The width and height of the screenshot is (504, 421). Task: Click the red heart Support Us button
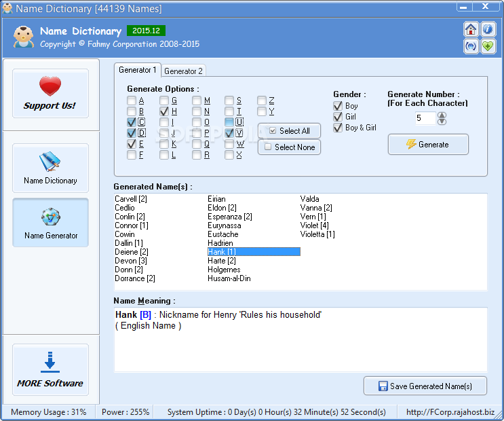tap(50, 93)
